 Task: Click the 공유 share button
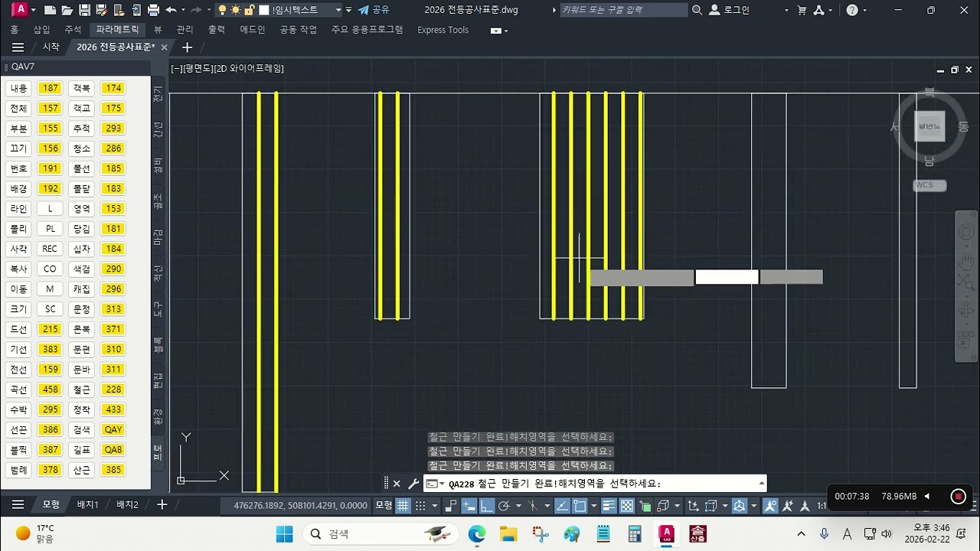(x=374, y=10)
